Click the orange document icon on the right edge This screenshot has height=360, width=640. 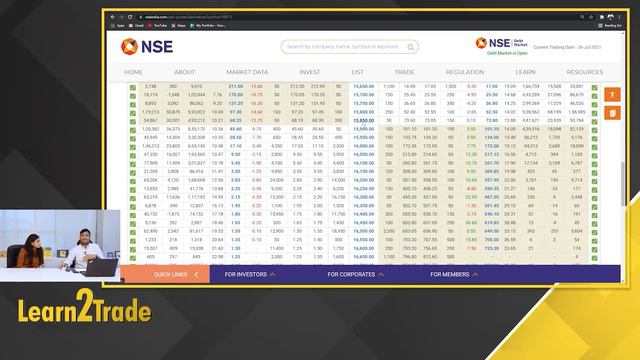click(612, 113)
